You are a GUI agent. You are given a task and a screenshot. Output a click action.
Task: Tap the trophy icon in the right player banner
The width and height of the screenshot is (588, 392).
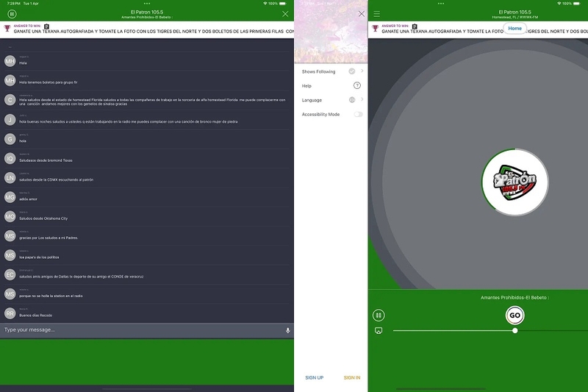pos(375,28)
